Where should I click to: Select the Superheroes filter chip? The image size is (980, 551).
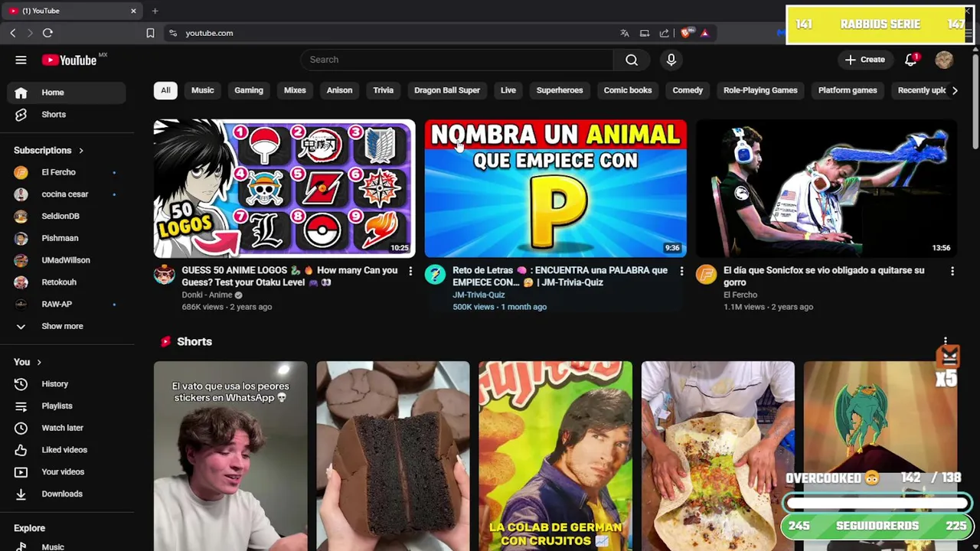pos(560,90)
